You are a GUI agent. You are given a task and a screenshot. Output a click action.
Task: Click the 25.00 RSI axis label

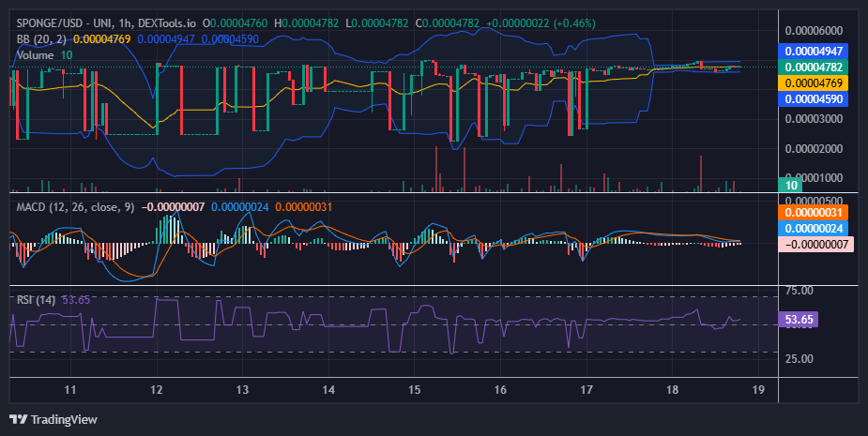pos(799,358)
